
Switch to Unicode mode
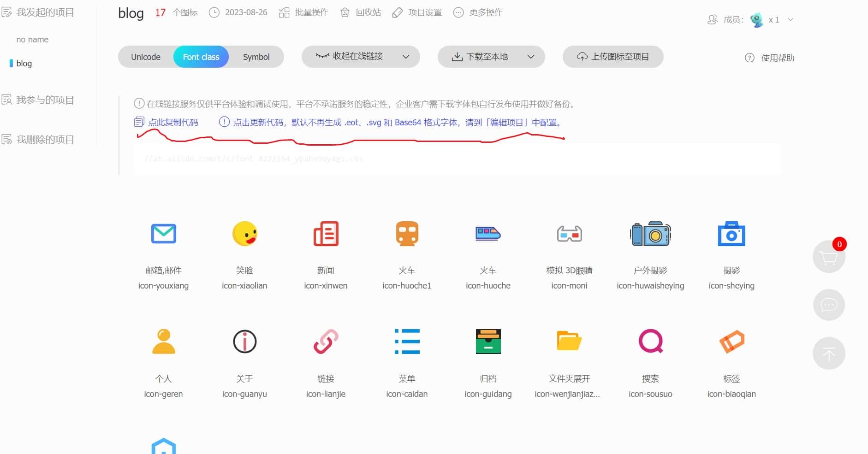[146, 57]
